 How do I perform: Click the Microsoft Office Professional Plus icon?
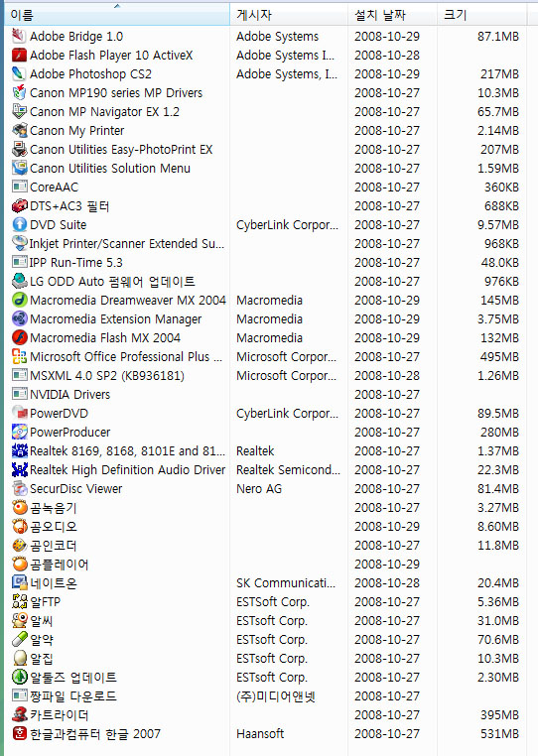pyautogui.click(x=19, y=357)
